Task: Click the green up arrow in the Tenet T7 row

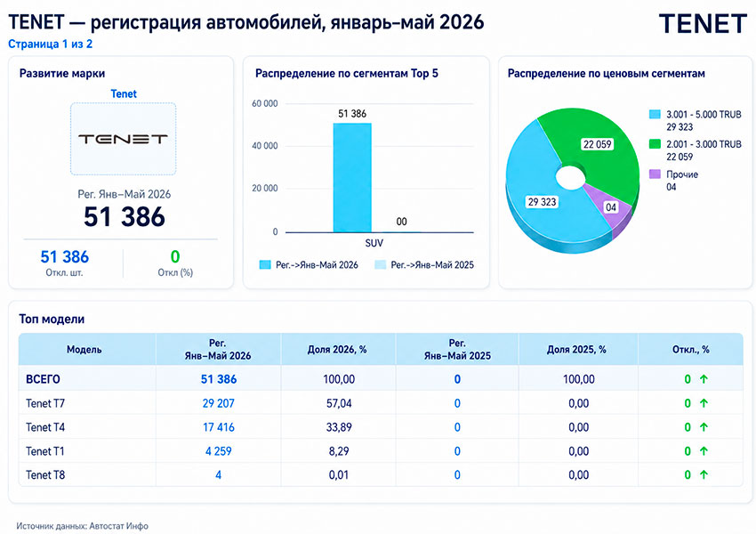Action: (x=704, y=403)
